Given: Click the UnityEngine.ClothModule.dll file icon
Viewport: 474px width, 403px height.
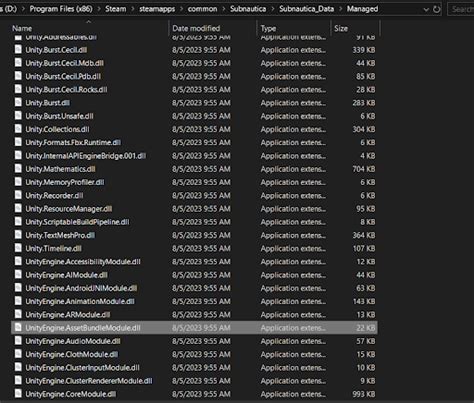Looking at the screenshot, I should tap(18, 354).
